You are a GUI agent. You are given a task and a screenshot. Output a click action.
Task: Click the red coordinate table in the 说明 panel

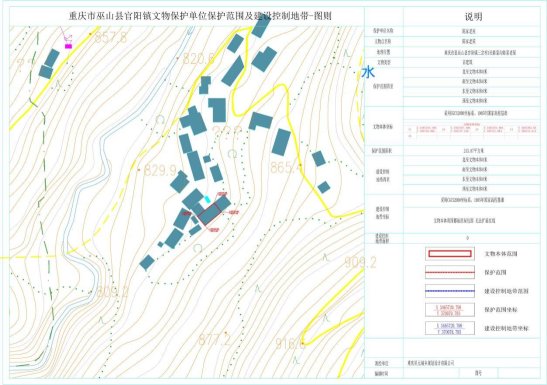[x=472, y=130]
